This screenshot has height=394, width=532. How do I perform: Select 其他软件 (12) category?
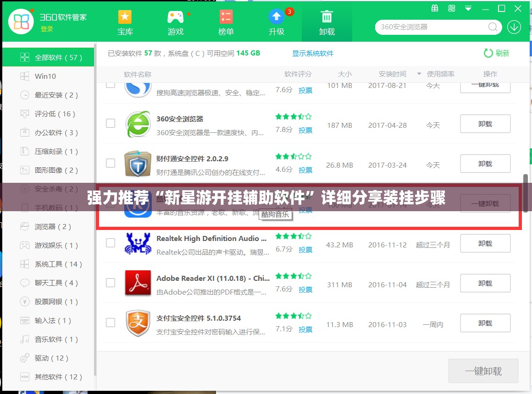(48, 377)
